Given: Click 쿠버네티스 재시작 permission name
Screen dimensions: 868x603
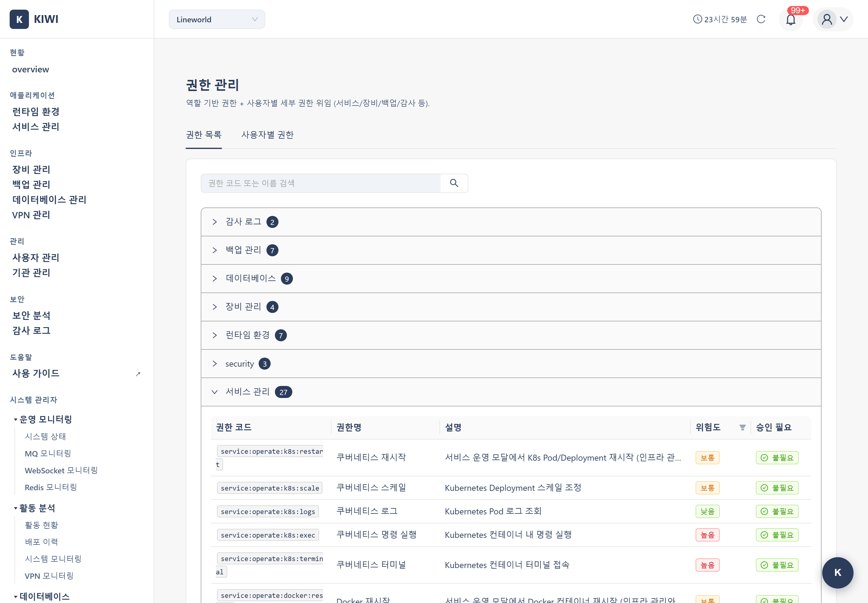Looking at the screenshot, I should click(x=371, y=458).
